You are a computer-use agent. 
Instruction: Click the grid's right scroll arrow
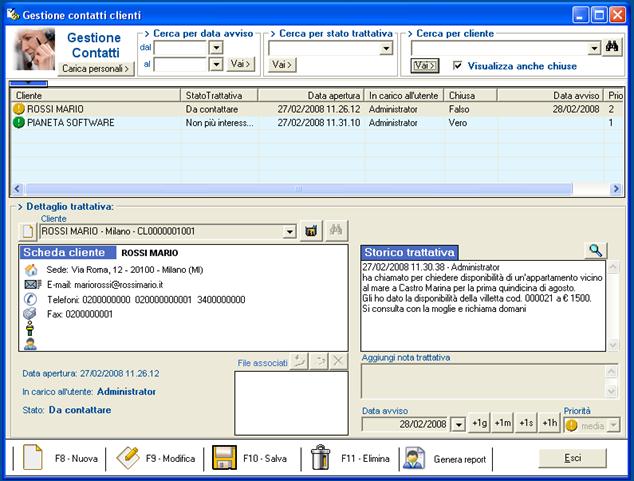point(616,188)
